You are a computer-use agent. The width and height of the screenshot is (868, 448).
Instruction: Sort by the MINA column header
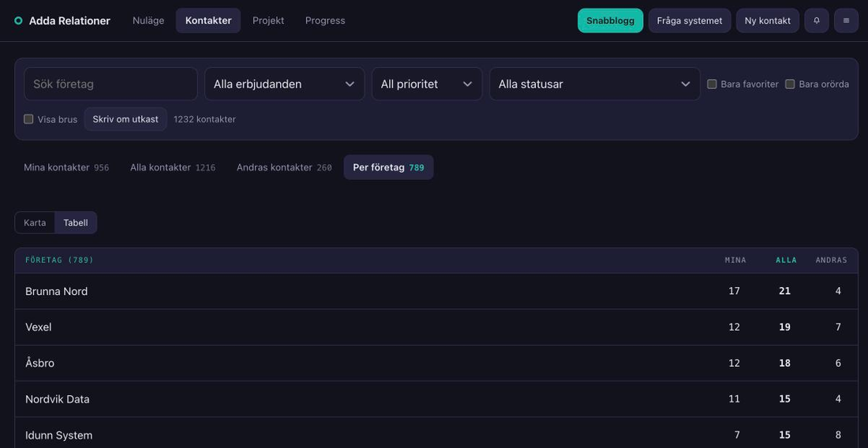pyautogui.click(x=735, y=260)
